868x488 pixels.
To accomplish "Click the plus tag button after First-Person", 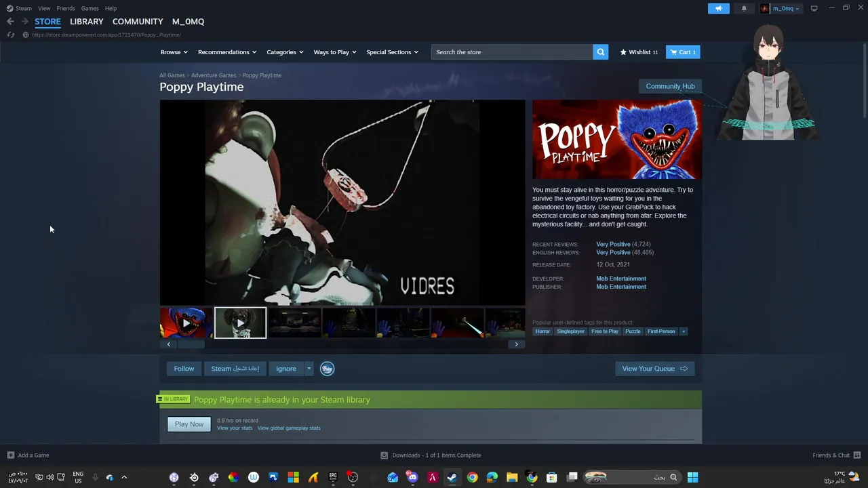I will point(683,331).
